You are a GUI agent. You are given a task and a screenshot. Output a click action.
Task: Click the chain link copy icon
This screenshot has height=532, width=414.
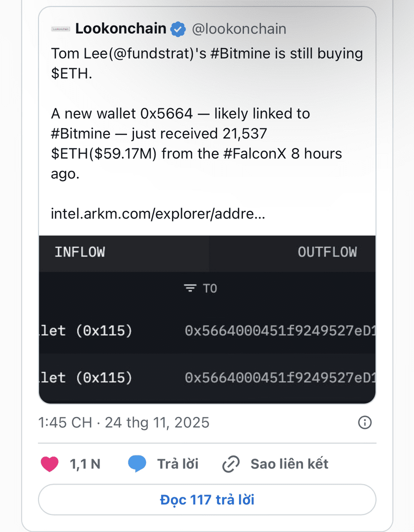click(x=230, y=464)
